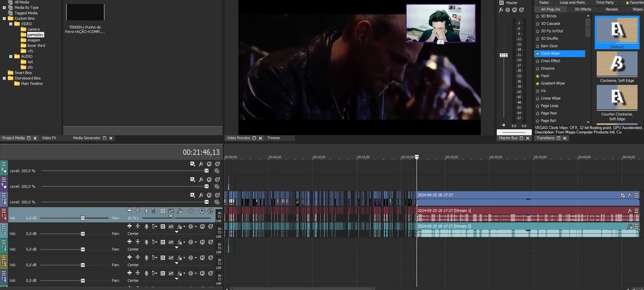The image size is (644, 290).
Task: Select the Dissolve transition
Action: tap(547, 69)
